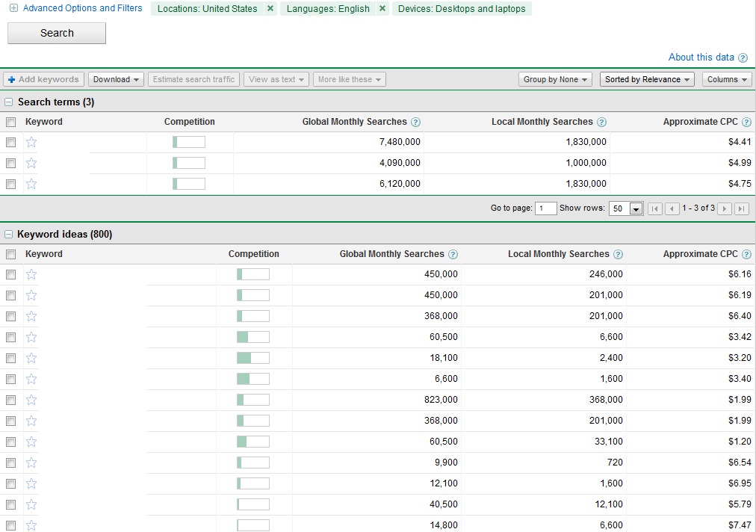The height and width of the screenshot is (532, 756).
Task: Open the Columns dropdown
Action: coord(727,80)
